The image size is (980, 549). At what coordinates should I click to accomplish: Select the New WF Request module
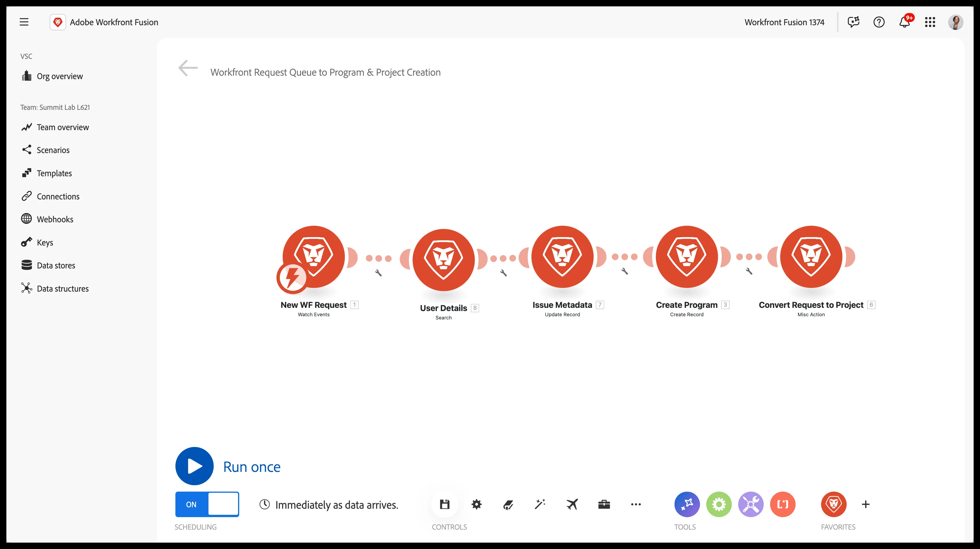(x=314, y=257)
